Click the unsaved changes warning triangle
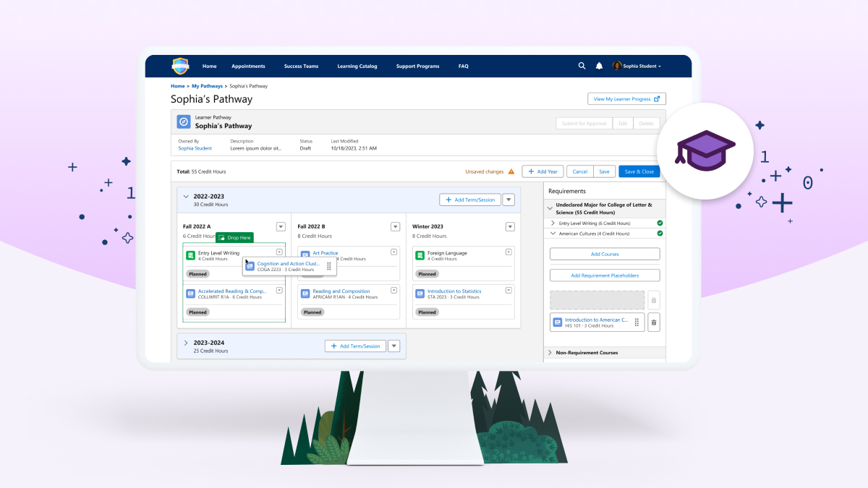Image resolution: width=868 pixels, height=488 pixels. click(511, 171)
